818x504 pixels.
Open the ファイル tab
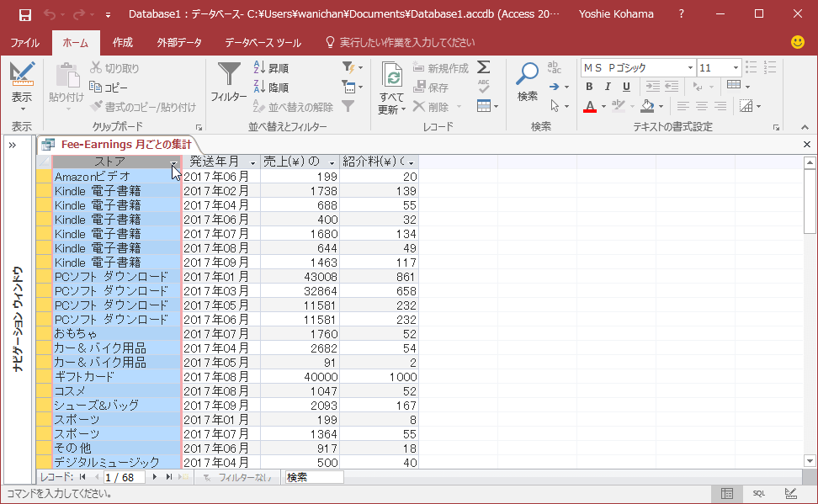click(x=24, y=43)
